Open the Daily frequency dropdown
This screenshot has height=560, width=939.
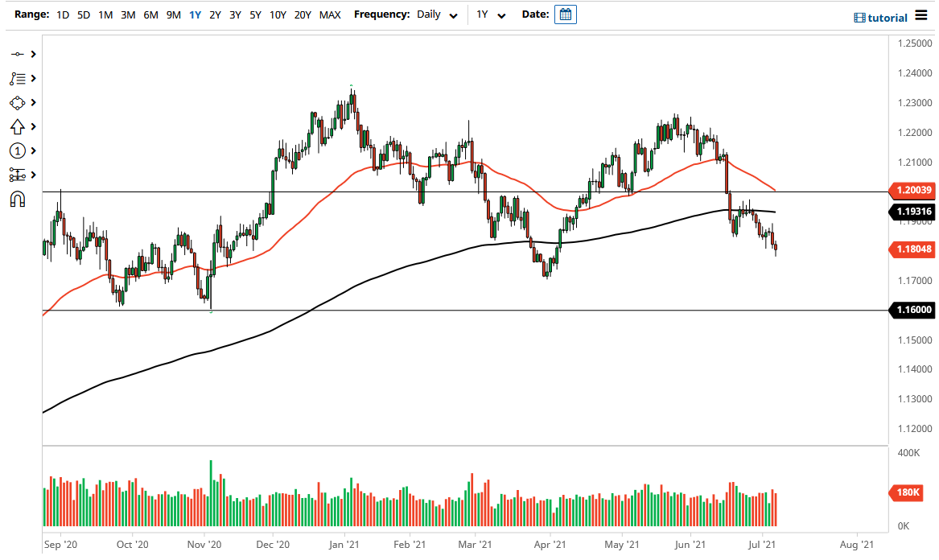pyautogui.click(x=438, y=14)
